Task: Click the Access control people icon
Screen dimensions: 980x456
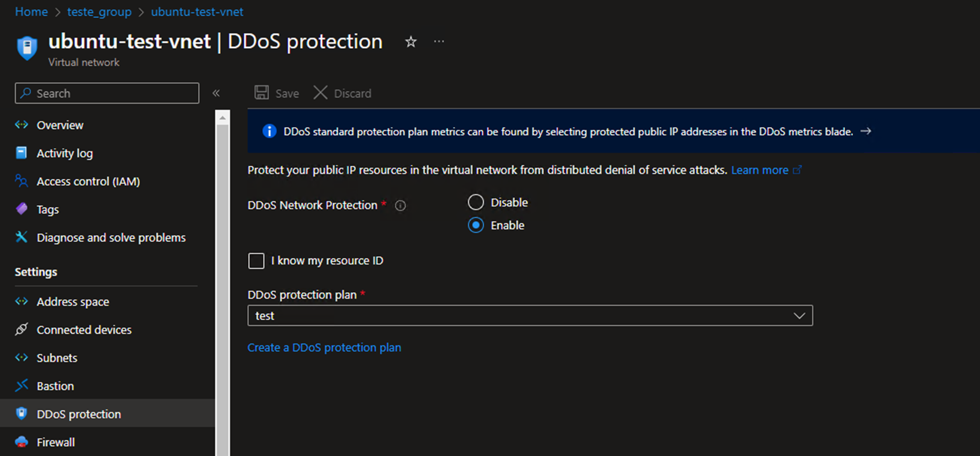Action: [21, 180]
